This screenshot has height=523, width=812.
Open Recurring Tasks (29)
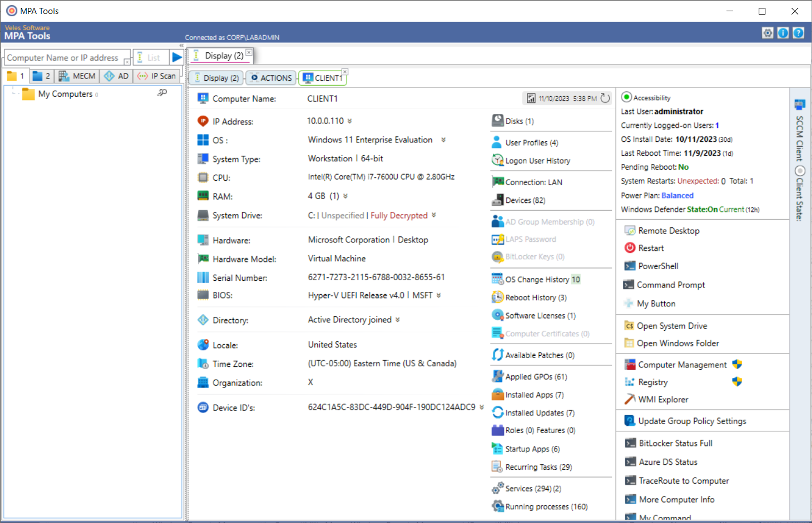point(532,467)
